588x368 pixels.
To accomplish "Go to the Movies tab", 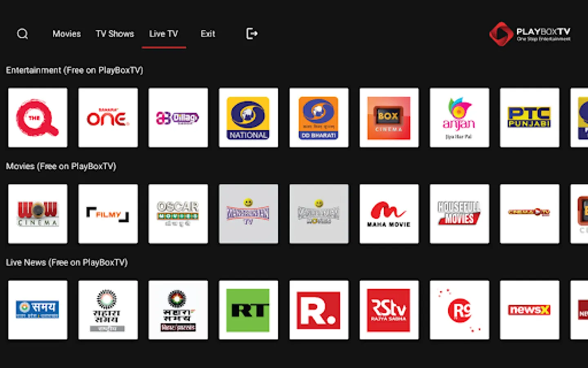I will [x=67, y=34].
